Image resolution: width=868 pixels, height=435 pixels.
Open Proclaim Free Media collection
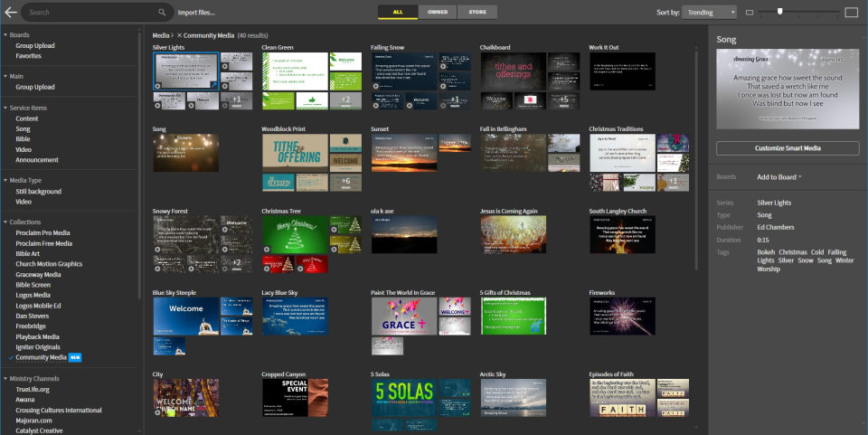coord(43,243)
